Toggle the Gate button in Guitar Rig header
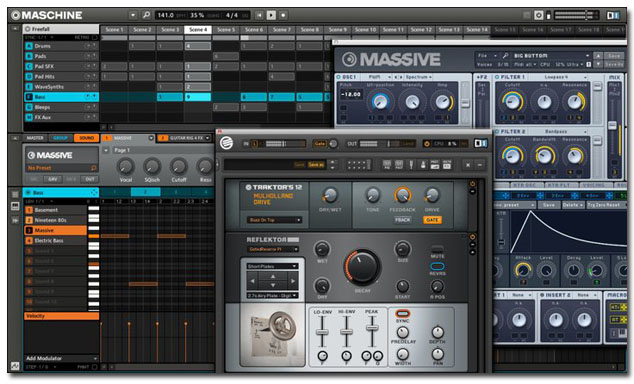 pos(320,143)
